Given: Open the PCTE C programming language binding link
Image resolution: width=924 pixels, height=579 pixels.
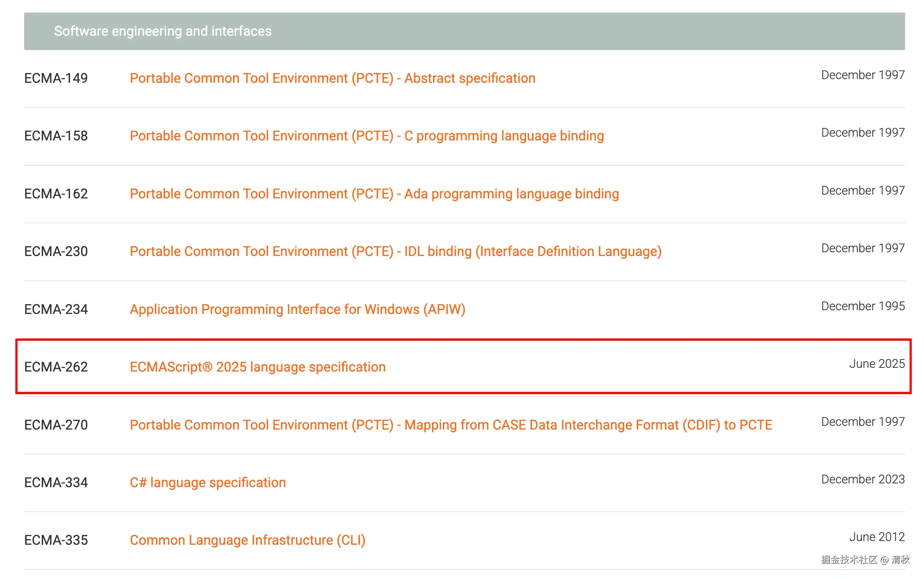Looking at the screenshot, I should tap(366, 136).
